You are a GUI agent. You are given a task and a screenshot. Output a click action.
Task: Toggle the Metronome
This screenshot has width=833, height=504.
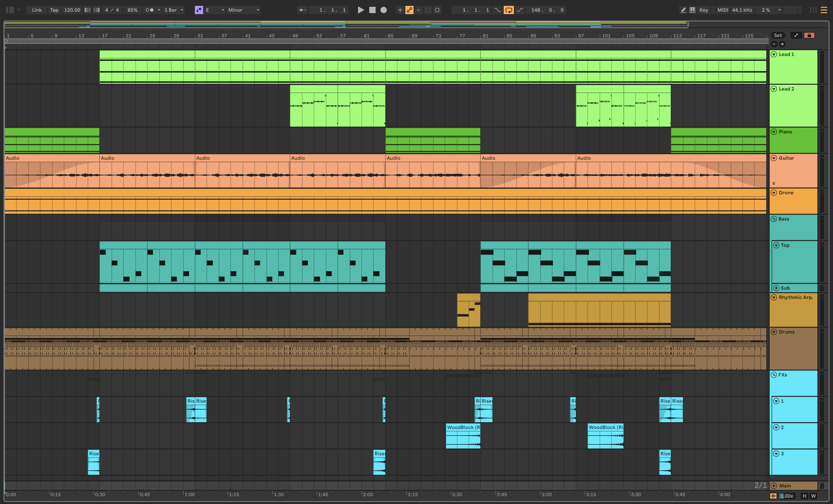(x=149, y=10)
